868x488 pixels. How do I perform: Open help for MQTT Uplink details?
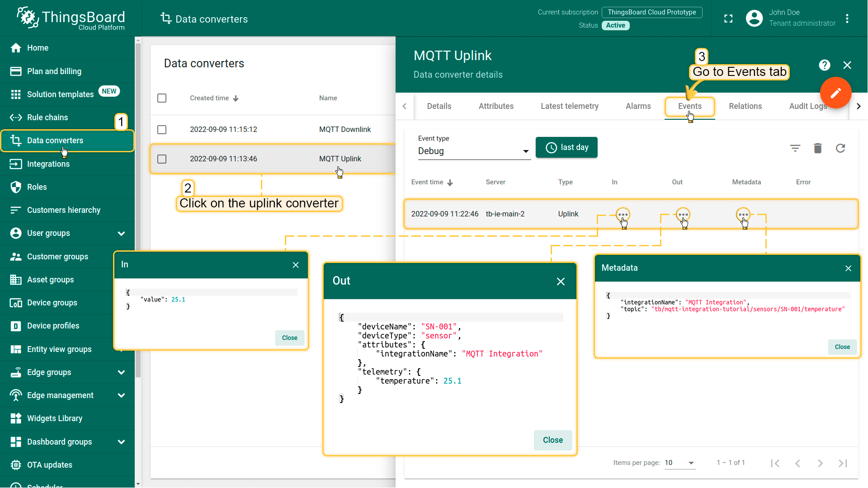coord(825,65)
